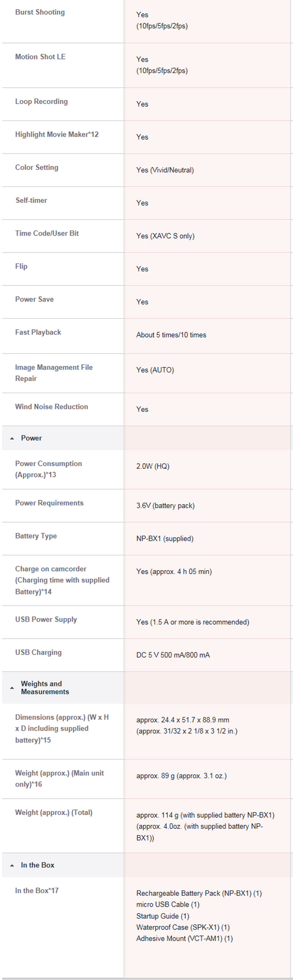This screenshot has height=980, width=293.
Task: Click the Wind Noise Reduction label
Action: pyautogui.click(x=51, y=407)
